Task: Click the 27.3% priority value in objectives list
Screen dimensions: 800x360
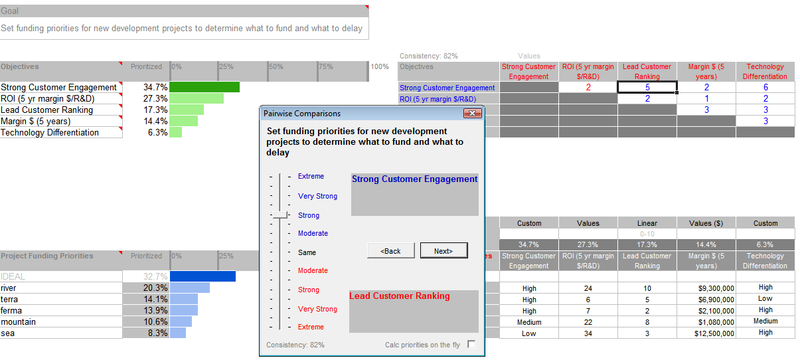Action: (x=156, y=99)
